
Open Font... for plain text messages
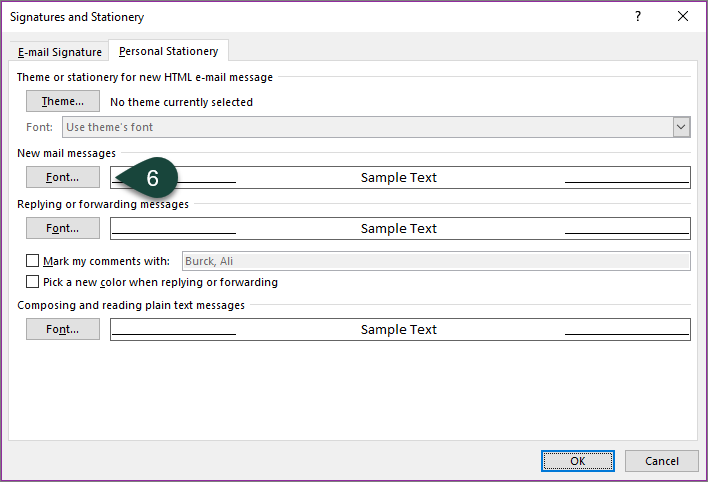click(62, 329)
